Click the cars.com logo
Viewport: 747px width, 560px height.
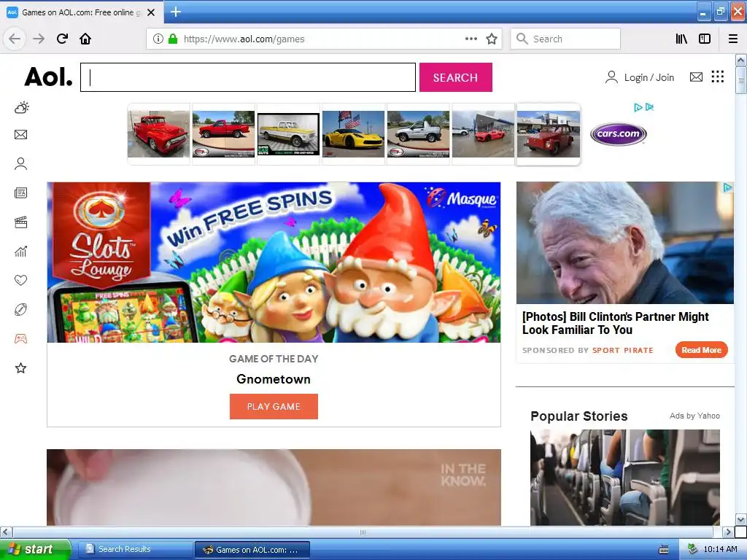pyautogui.click(x=619, y=134)
